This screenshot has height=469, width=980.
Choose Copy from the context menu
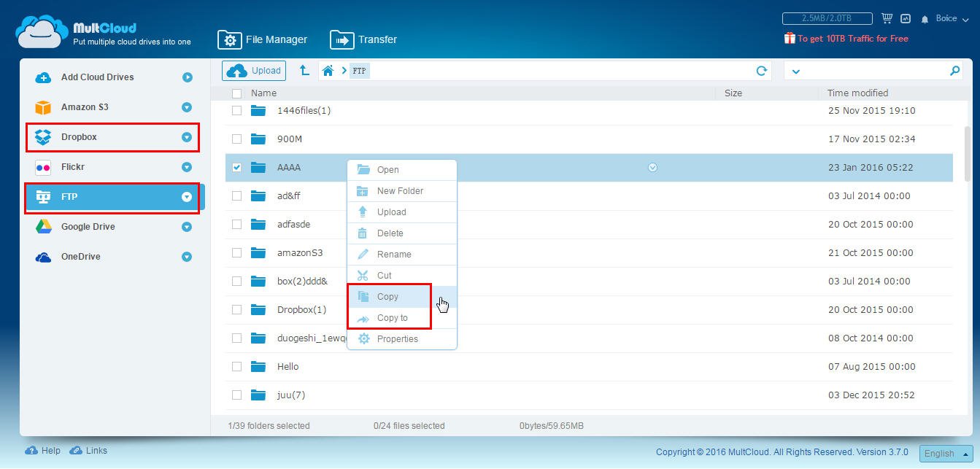402,297
